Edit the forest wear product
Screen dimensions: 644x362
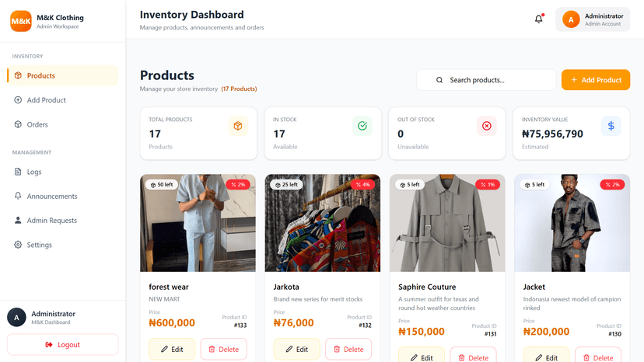(172, 350)
